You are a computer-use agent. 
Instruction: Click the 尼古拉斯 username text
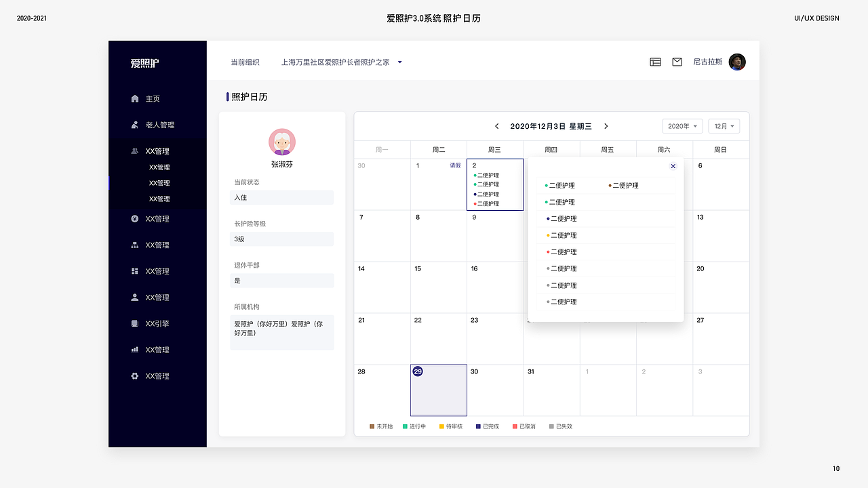(708, 62)
